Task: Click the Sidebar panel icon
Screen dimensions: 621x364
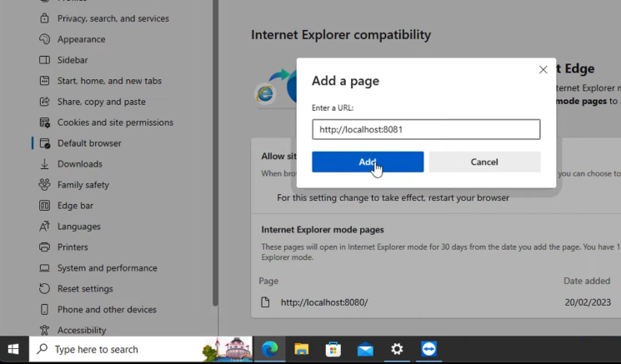Action: click(44, 60)
